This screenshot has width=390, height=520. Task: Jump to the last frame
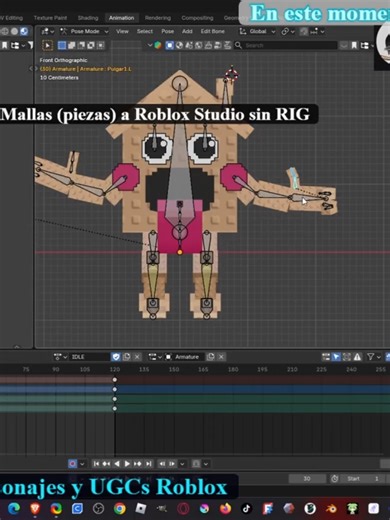149,464
